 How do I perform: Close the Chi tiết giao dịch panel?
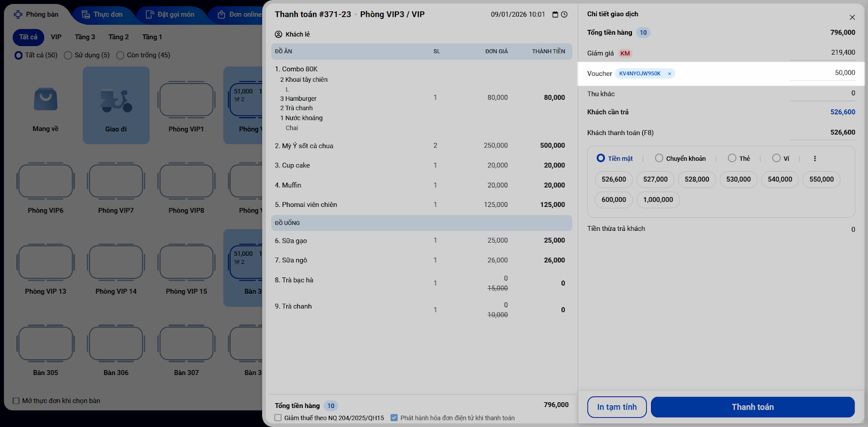pos(852,17)
